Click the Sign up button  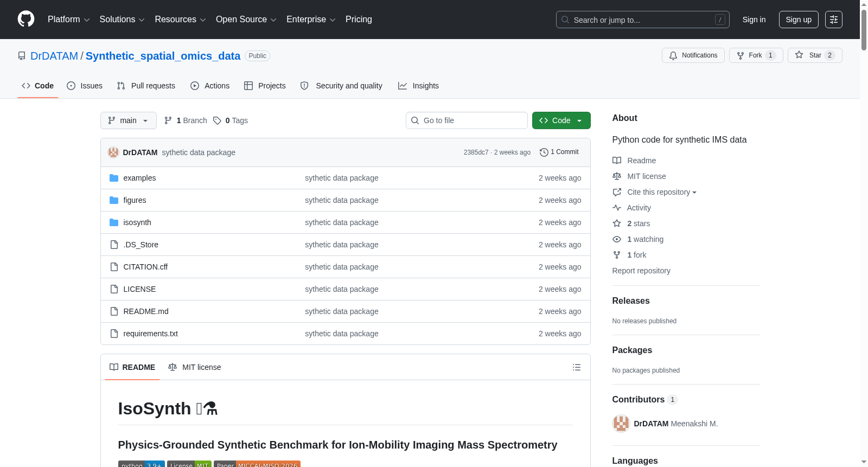tap(799, 20)
